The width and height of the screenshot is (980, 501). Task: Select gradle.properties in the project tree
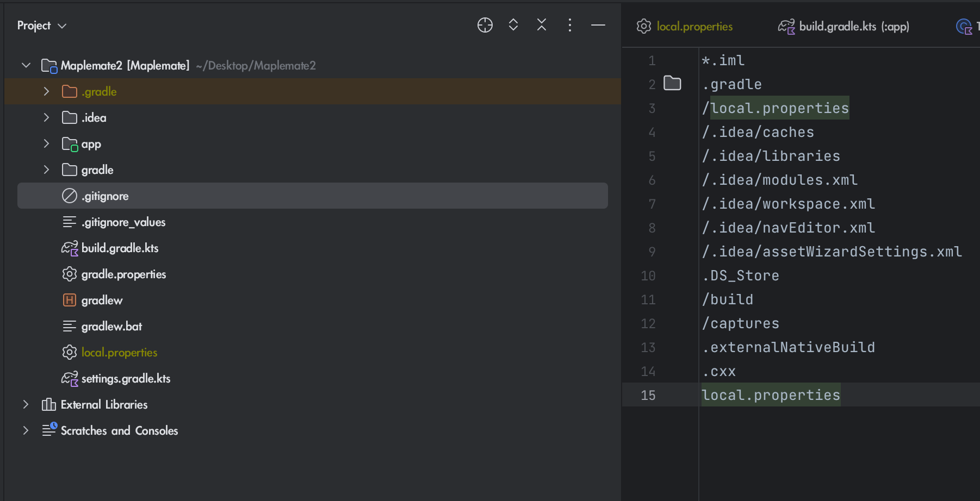tap(123, 274)
